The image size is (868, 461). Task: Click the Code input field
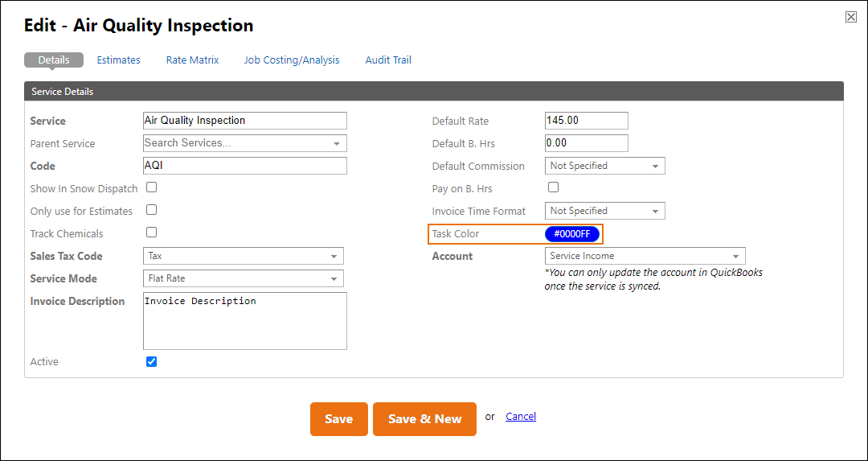tap(244, 166)
